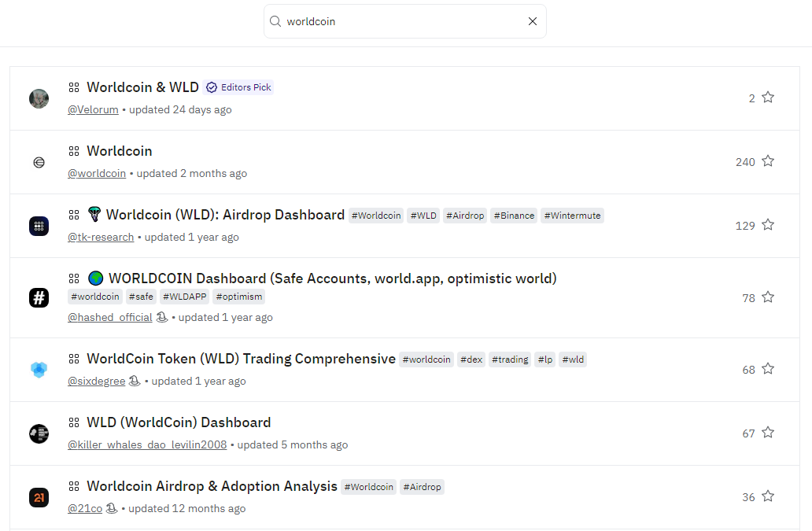Screen dimensions: 812x531
Task: Visit @killer_whales_dao_levilin2008 profile
Action: (147, 444)
